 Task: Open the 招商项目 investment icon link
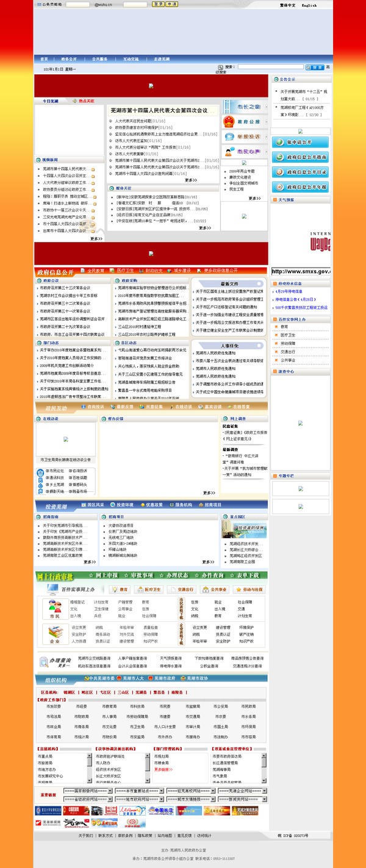pyautogui.click(x=209, y=505)
